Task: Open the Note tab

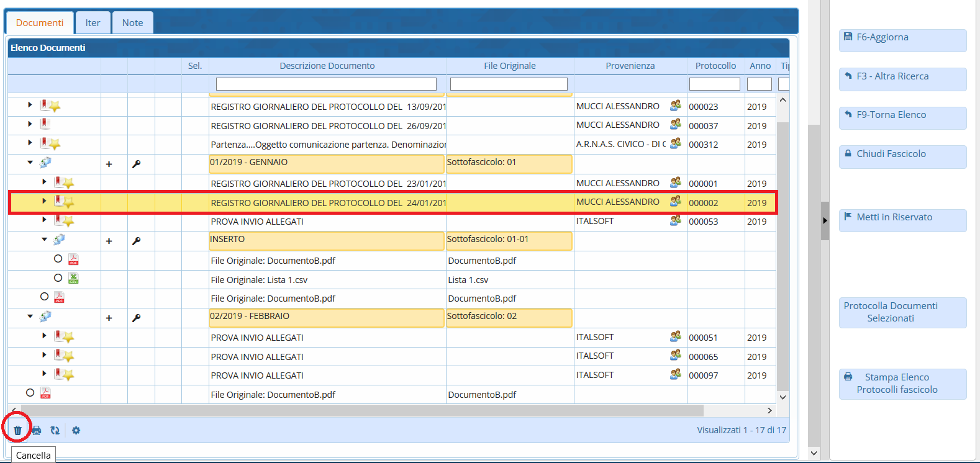Action: click(132, 23)
